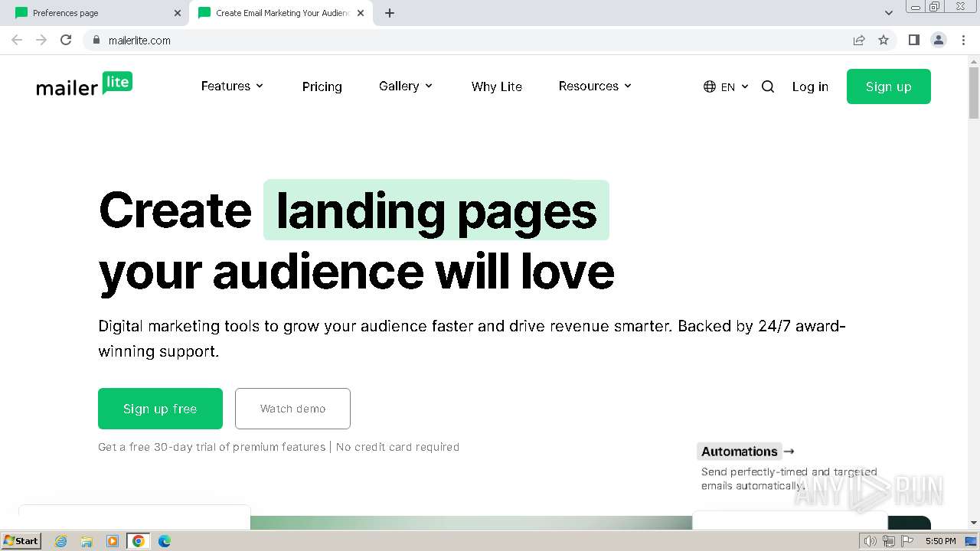
Task: Expand the Resources menu
Action: pos(596,86)
